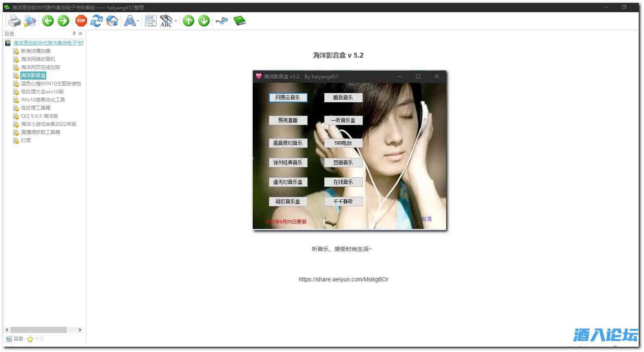
Task: Go forward with the green right arrow
Action: point(63,21)
